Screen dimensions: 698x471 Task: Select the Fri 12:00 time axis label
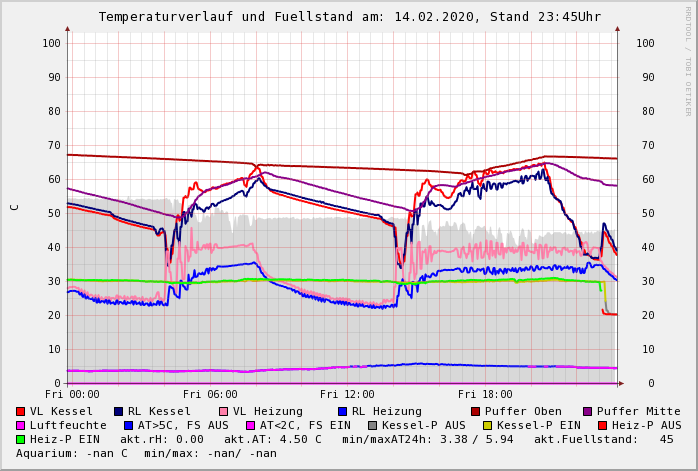(347, 394)
